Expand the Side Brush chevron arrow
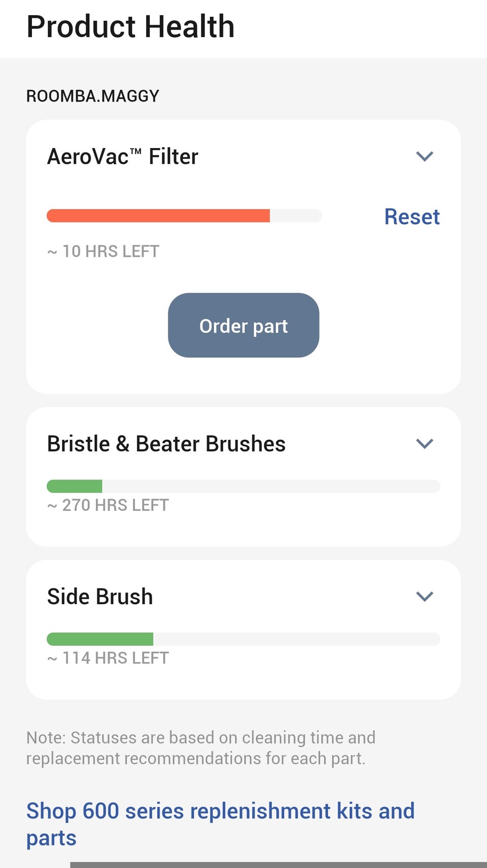 point(425,597)
